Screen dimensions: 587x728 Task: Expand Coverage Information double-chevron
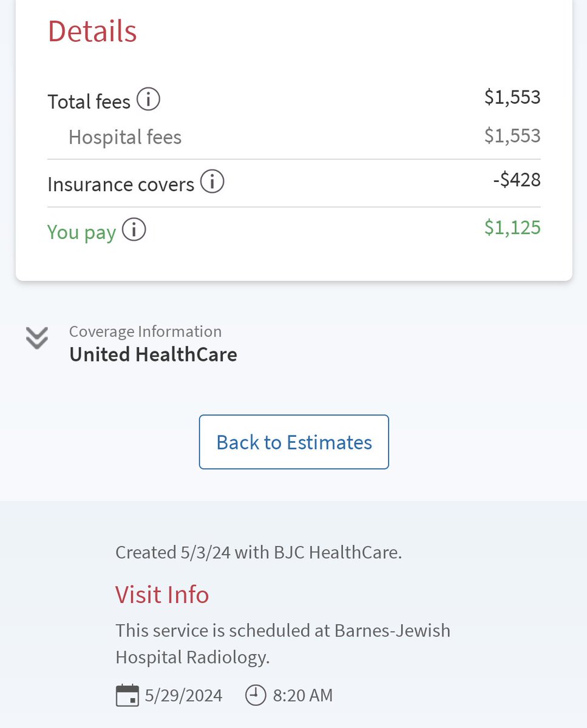[x=36, y=338]
